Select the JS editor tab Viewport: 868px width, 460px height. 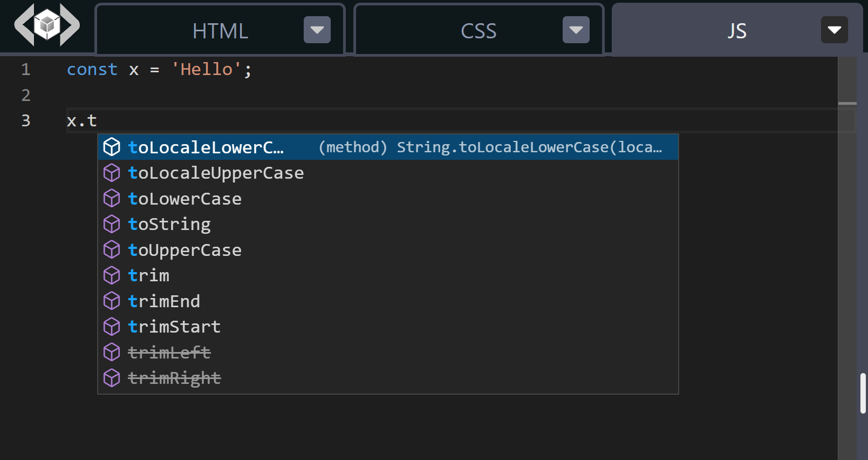tap(736, 31)
